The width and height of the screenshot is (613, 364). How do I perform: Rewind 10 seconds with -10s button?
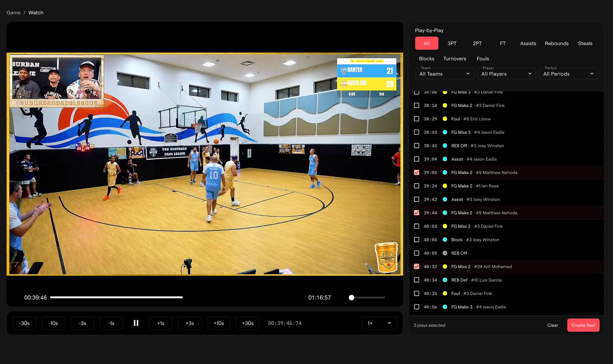click(x=53, y=323)
